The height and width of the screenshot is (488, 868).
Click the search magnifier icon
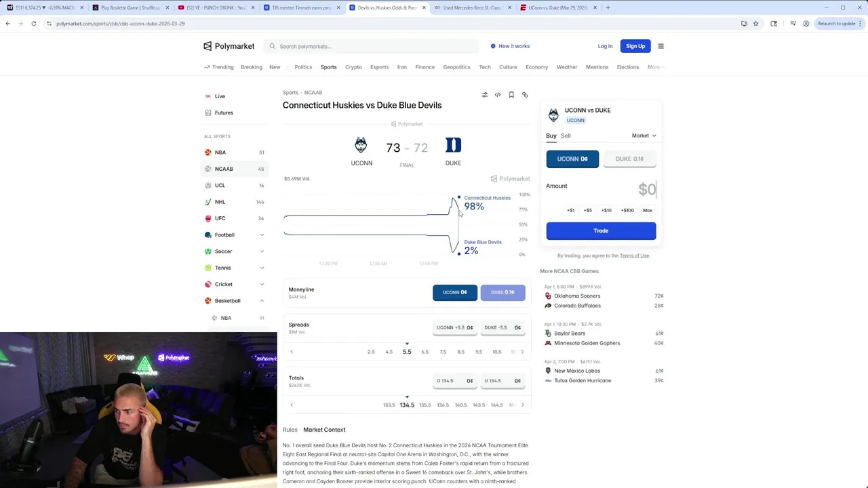pos(273,46)
